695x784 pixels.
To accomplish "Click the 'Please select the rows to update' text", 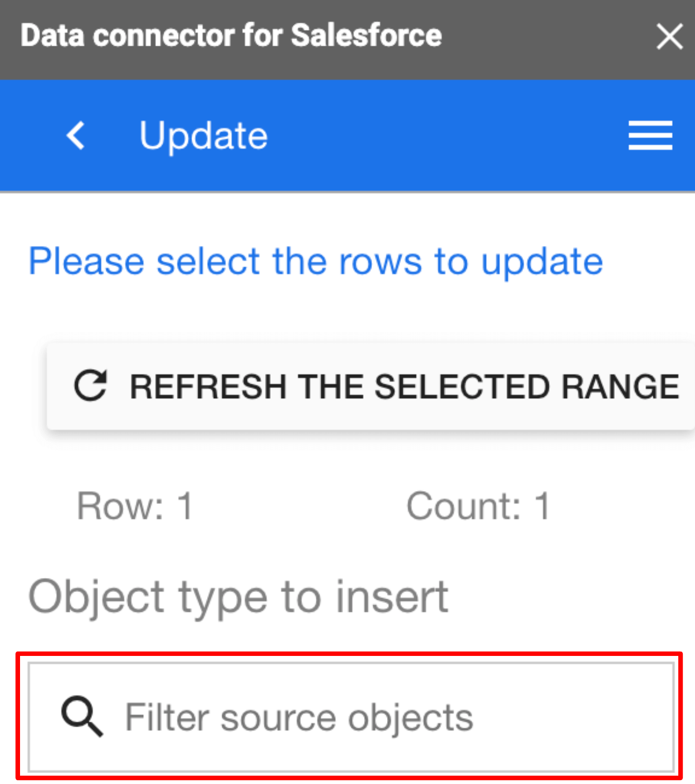I will (x=315, y=261).
